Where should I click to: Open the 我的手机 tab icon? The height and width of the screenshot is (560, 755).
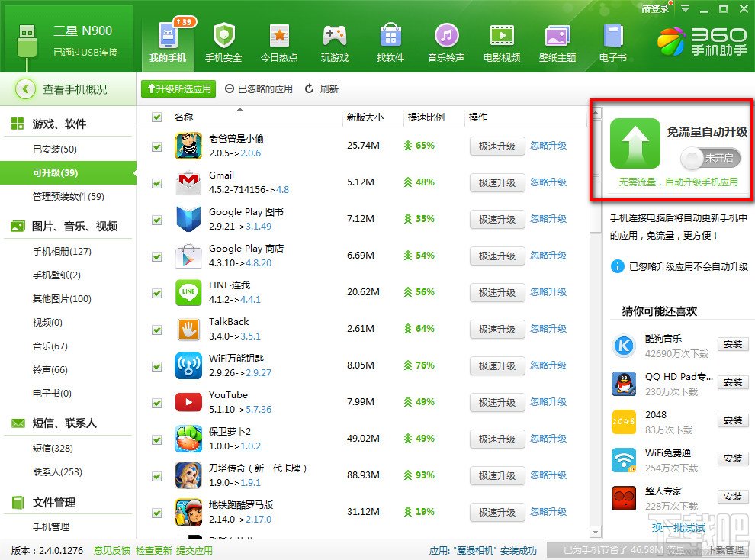[168, 35]
